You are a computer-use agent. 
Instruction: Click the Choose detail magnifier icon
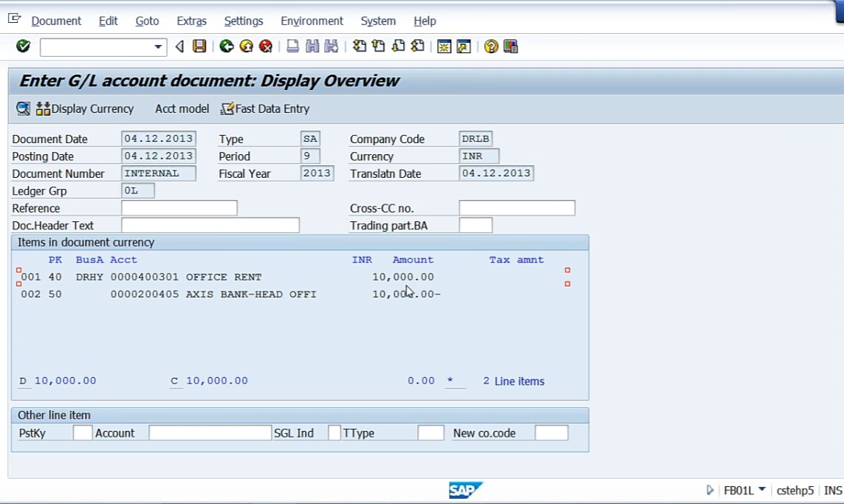coord(23,108)
